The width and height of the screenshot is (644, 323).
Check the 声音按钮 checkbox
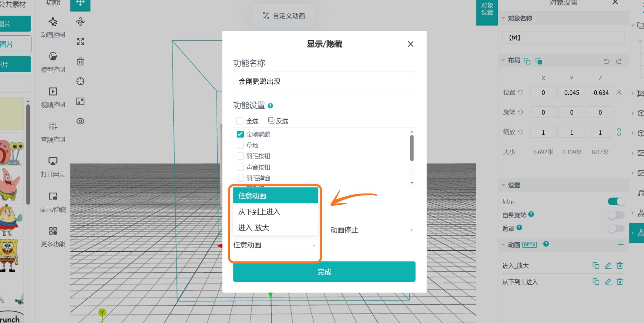240,167
